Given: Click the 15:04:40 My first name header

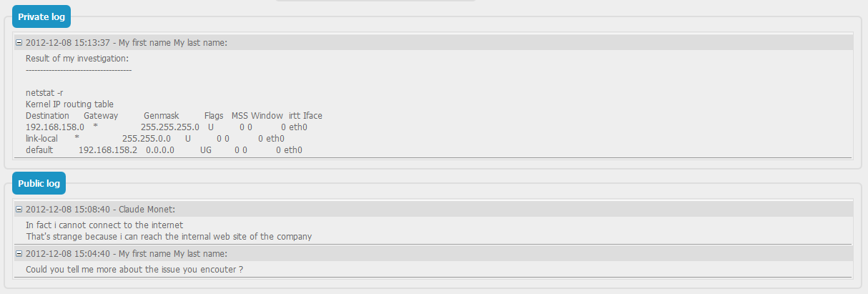Looking at the screenshot, I should [126, 254].
